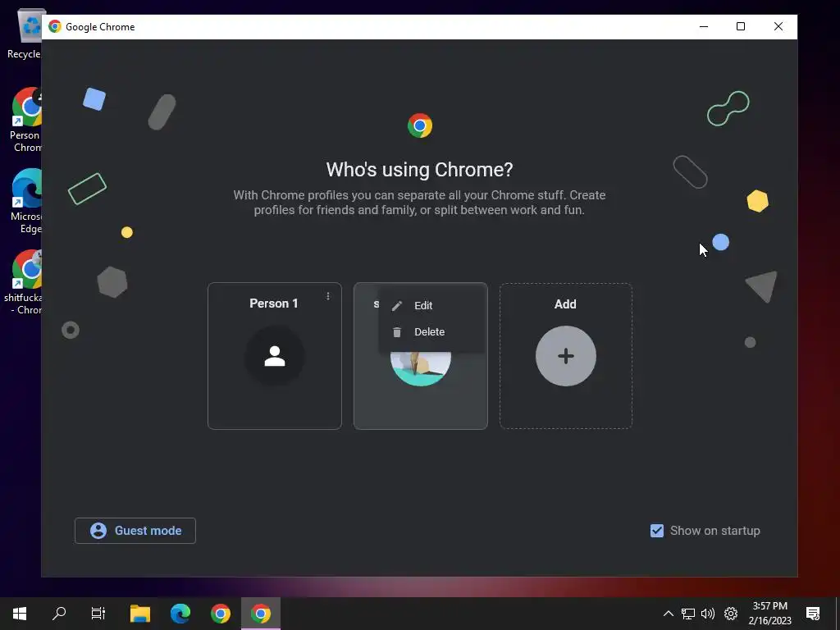Open taskbar search magnifier
The width and height of the screenshot is (840, 630).
coord(59,614)
